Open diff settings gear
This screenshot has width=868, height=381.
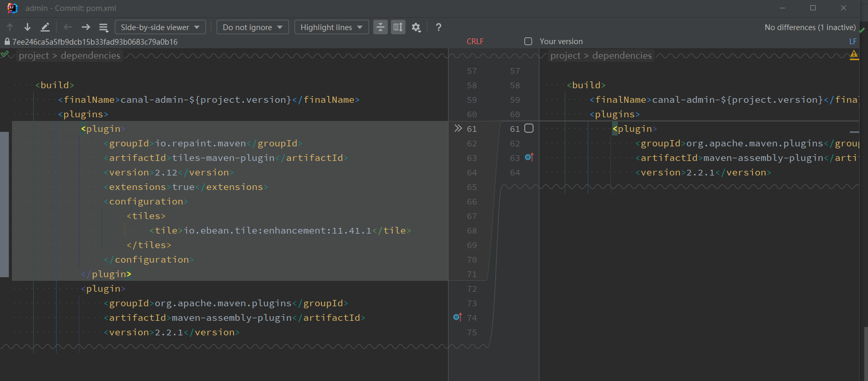[416, 27]
